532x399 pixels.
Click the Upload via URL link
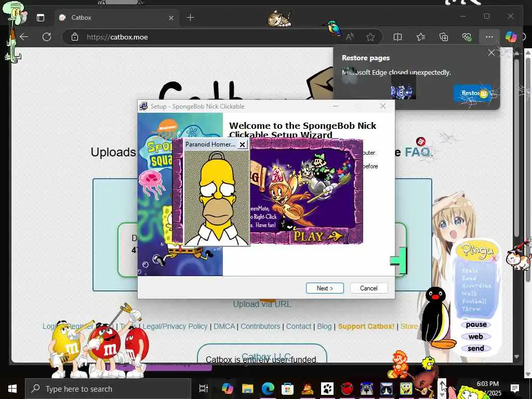coord(262,304)
